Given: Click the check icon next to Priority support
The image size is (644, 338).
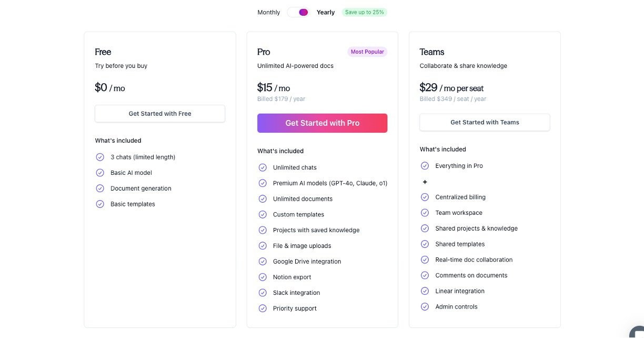Looking at the screenshot, I should click(x=263, y=309).
